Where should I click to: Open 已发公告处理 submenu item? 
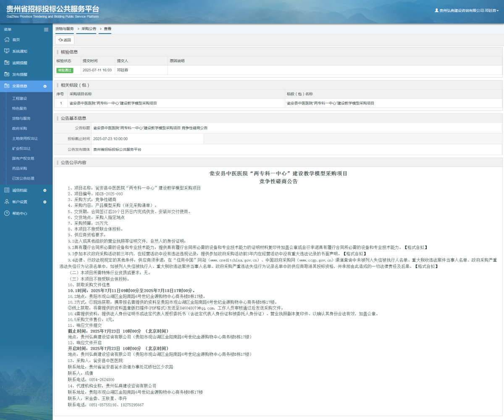(x=23, y=178)
